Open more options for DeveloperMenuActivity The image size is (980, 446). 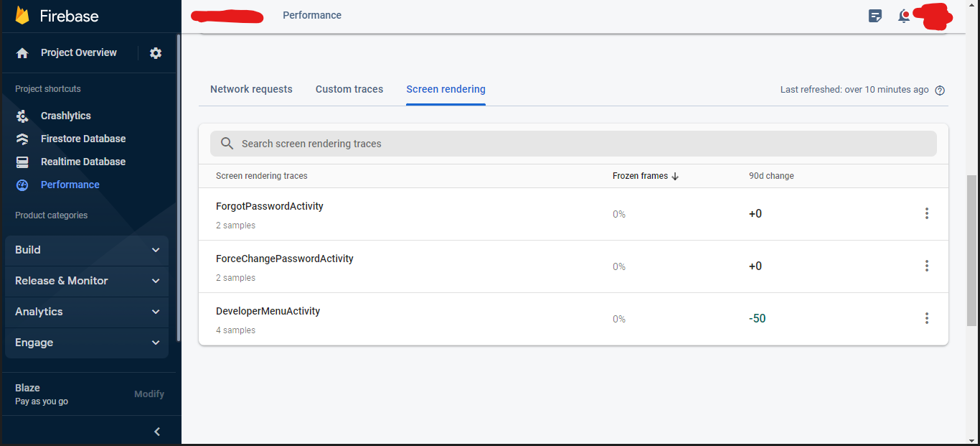coord(927,318)
